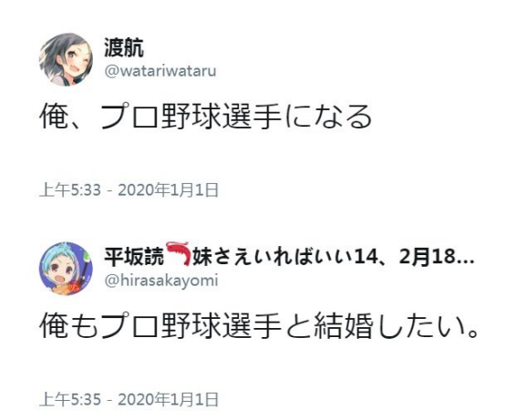Visit the @watariwataru handle link
Image resolution: width=505 pixels, height=420 pixels.
(x=160, y=71)
